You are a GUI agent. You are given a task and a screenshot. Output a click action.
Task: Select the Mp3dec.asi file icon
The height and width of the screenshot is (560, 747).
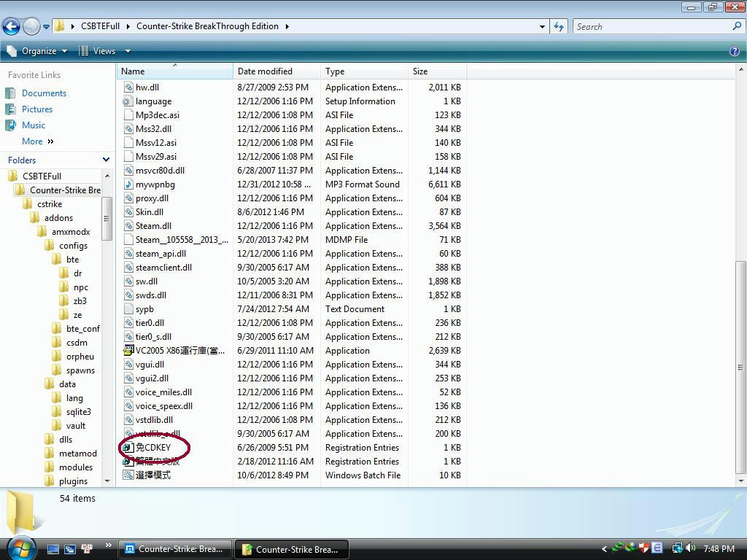(128, 114)
